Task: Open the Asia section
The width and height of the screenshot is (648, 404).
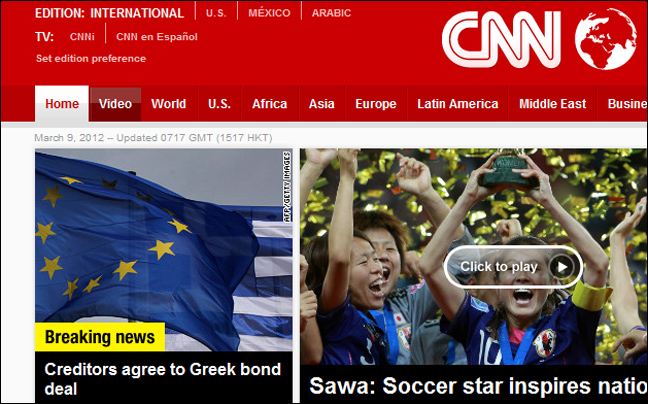Action: [322, 104]
